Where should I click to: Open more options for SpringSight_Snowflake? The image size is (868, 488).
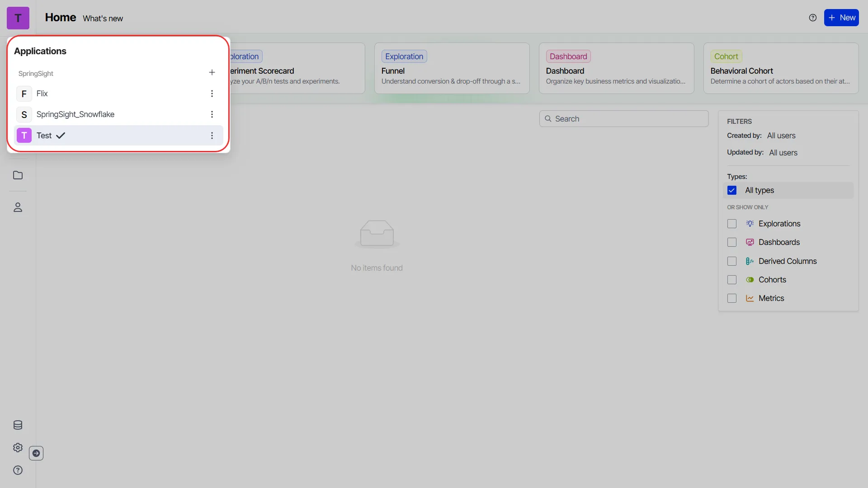click(212, 114)
